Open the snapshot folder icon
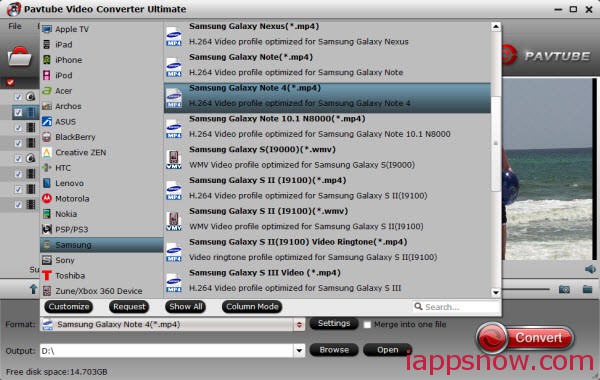Image resolution: width=600 pixels, height=380 pixels. pyautogui.click(x=587, y=289)
